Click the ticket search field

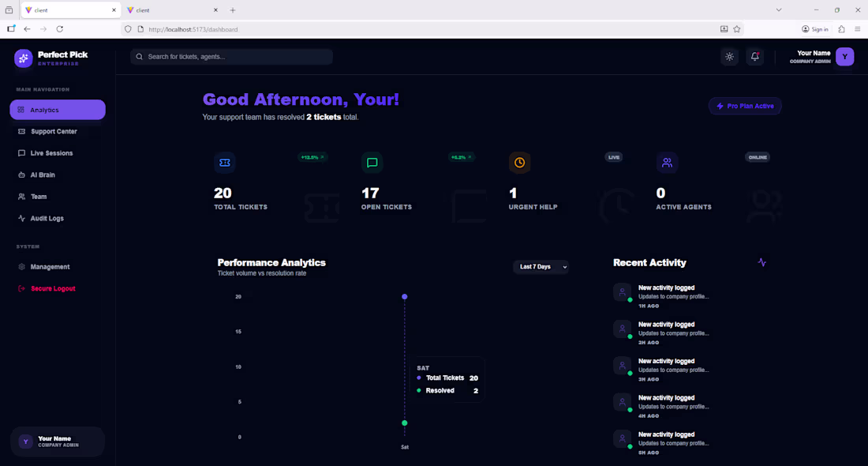point(231,57)
